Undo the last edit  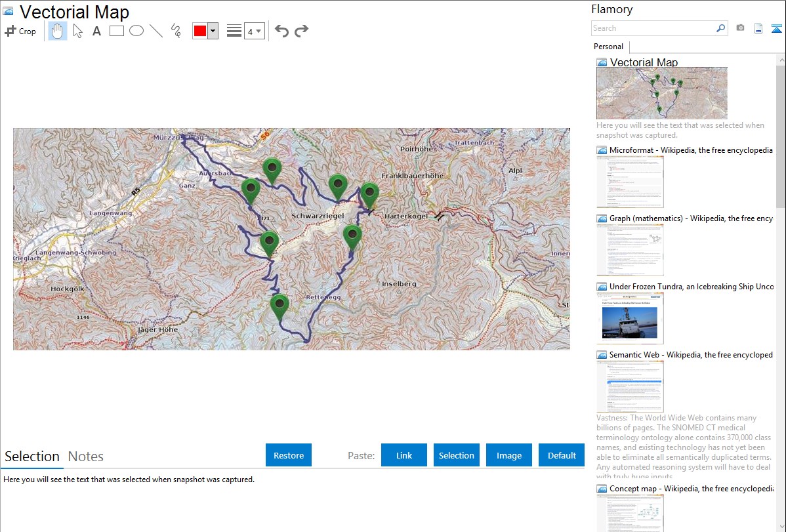coord(281,31)
